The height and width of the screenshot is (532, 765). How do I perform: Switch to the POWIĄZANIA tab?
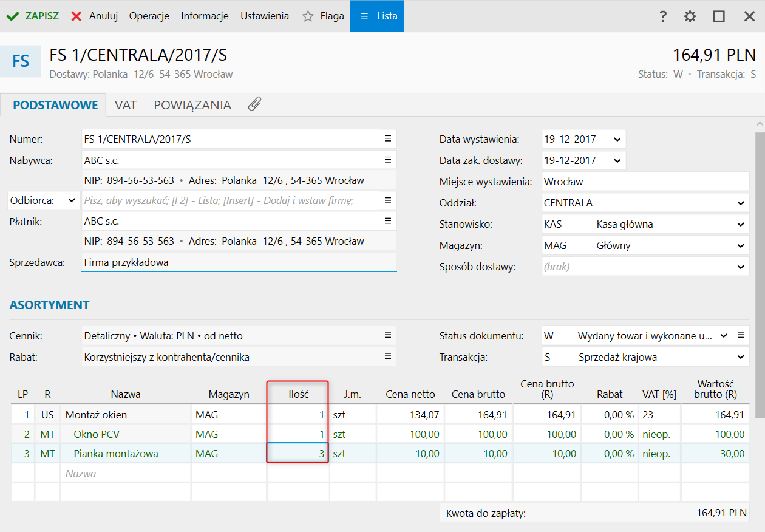[192, 105]
